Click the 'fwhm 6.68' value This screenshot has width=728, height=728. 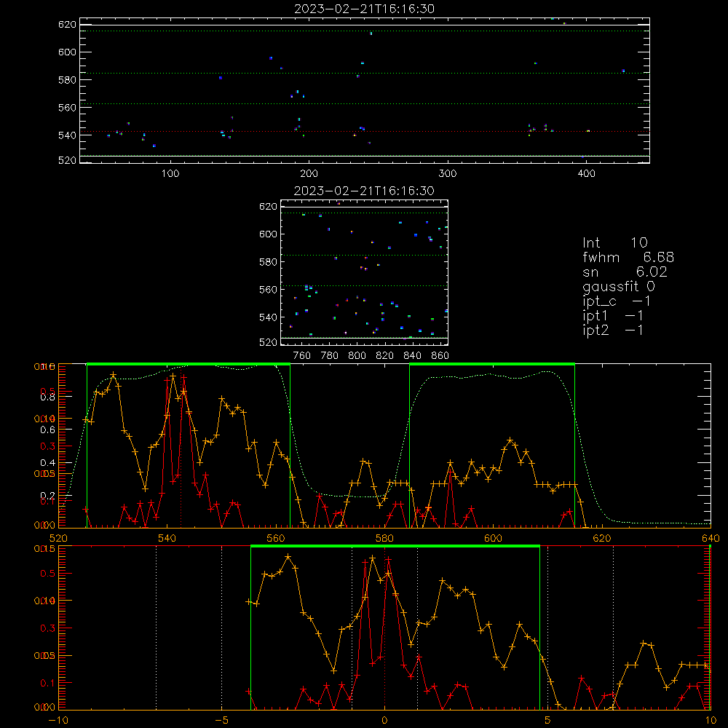pos(628,257)
